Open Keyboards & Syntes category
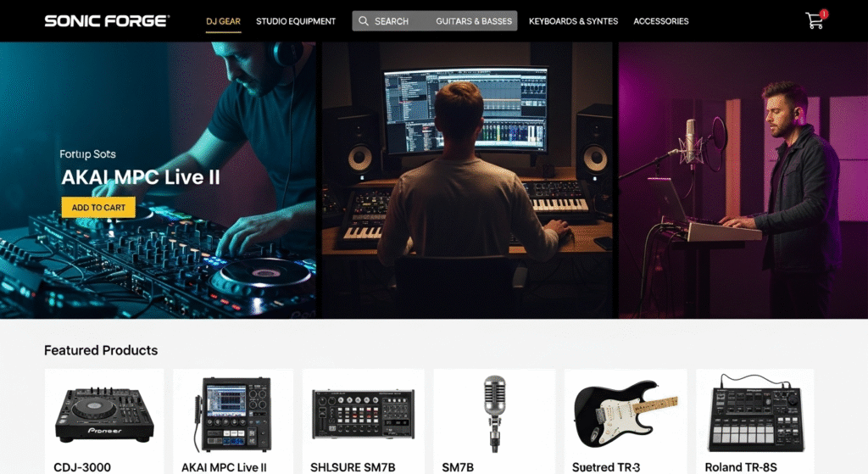 (x=573, y=21)
